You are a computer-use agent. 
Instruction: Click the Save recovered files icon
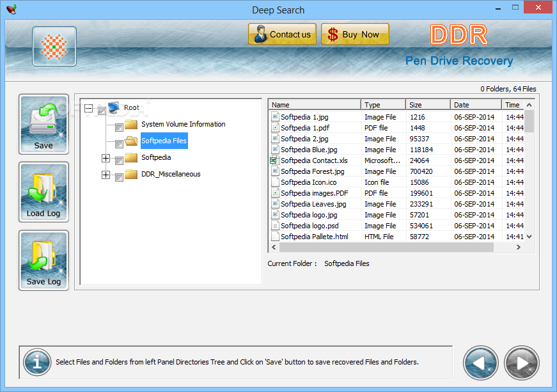tap(43, 119)
